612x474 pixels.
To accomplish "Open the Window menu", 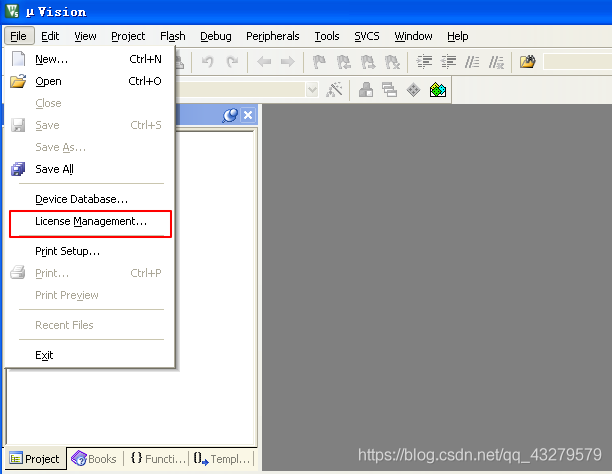I will (413, 36).
